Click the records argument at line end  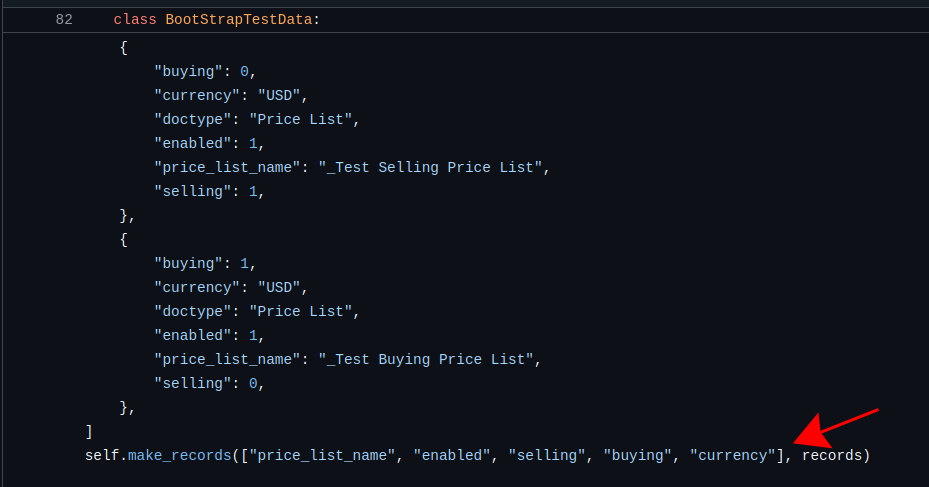coord(832,455)
